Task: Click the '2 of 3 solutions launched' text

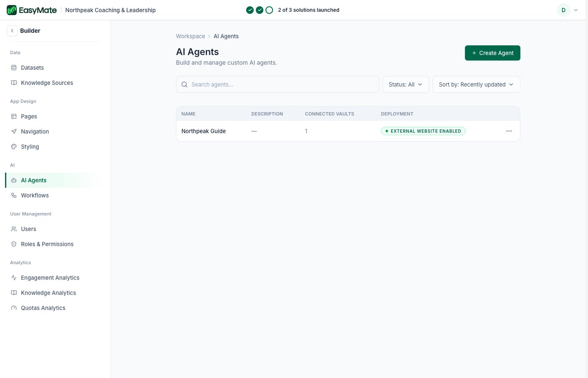Action: tap(309, 10)
